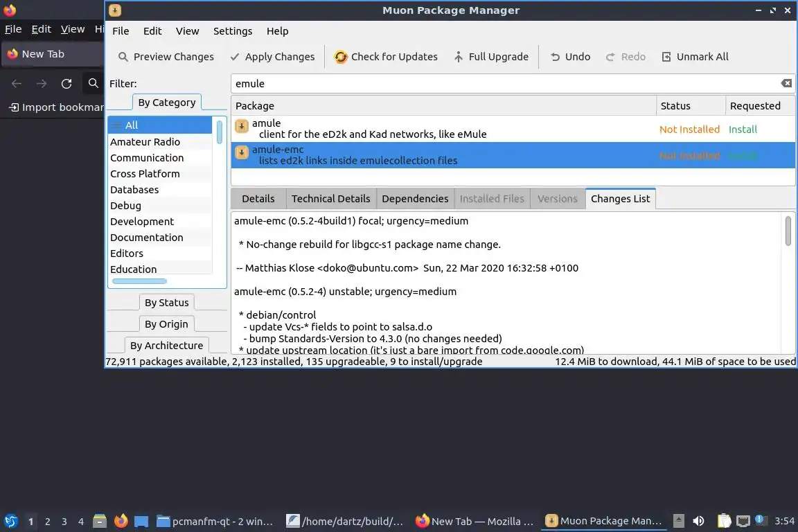Select the Cross Platform category
Screen dimensions: 798x532
tap(160, 174)
